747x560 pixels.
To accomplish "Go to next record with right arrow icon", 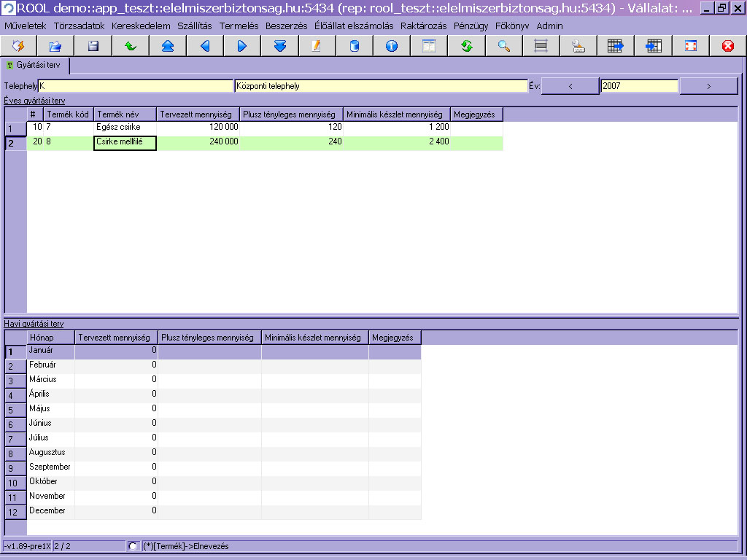I will click(242, 46).
